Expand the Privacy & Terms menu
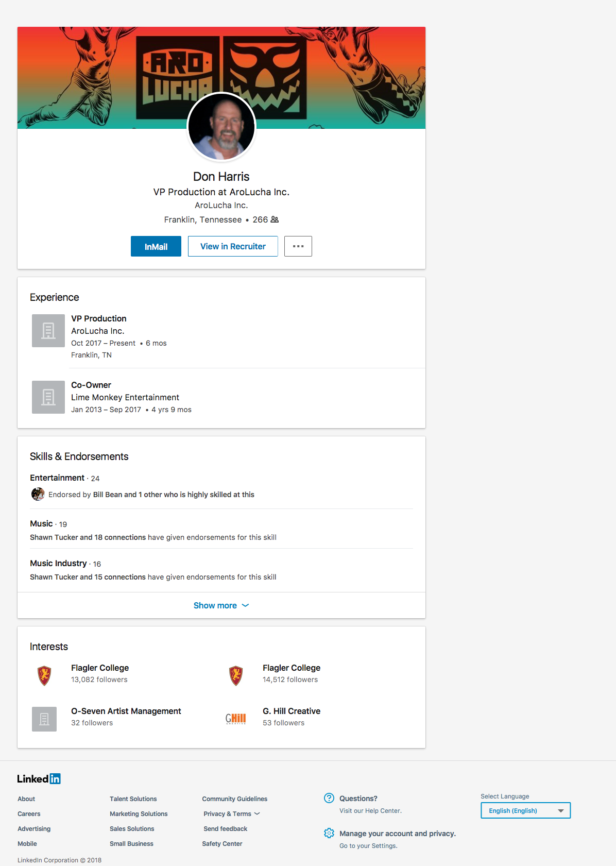The width and height of the screenshot is (616, 866). (x=231, y=814)
